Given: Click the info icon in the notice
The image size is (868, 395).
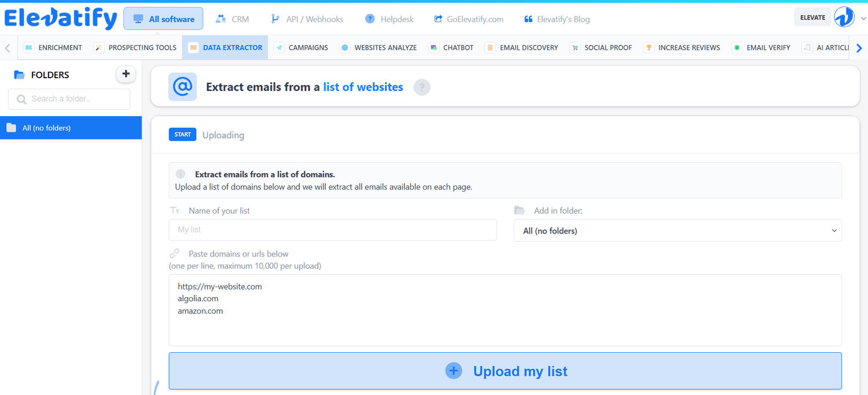Looking at the screenshot, I should pos(181,174).
